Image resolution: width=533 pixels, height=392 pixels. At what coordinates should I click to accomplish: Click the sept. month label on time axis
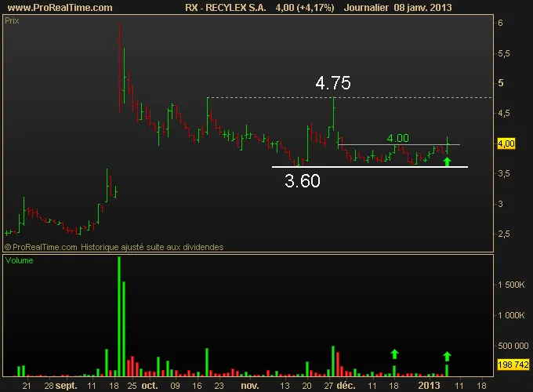click(67, 386)
